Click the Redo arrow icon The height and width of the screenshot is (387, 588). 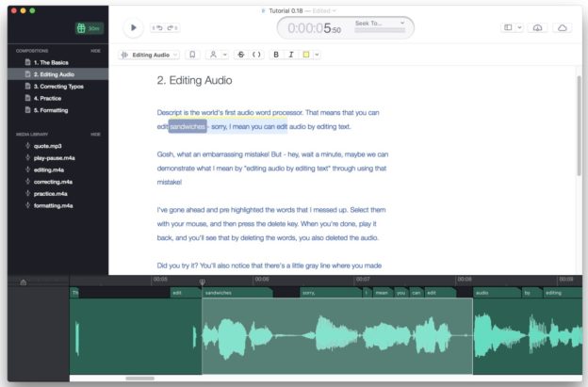pos(172,27)
